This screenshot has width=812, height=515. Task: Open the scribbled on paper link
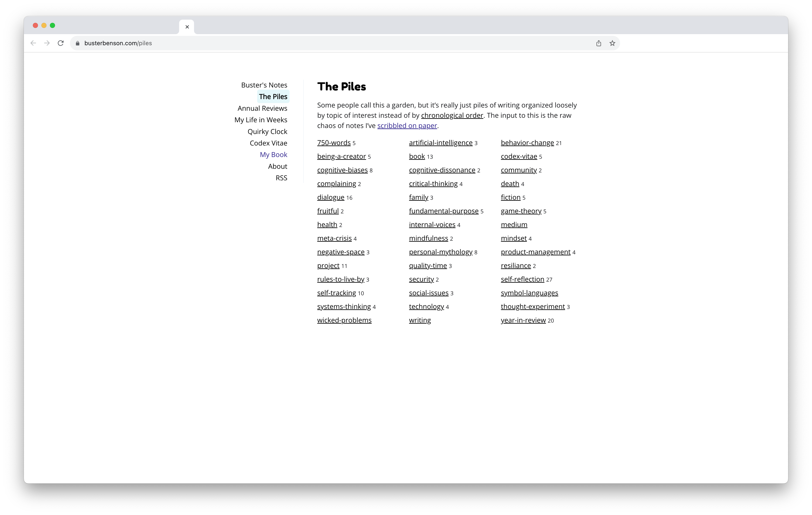pyautogui.click(x=407, y=125)
